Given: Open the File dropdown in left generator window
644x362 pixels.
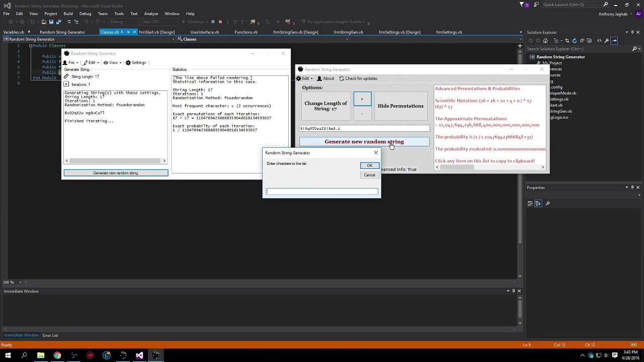Looking at the screenshot, I should 71,63.
